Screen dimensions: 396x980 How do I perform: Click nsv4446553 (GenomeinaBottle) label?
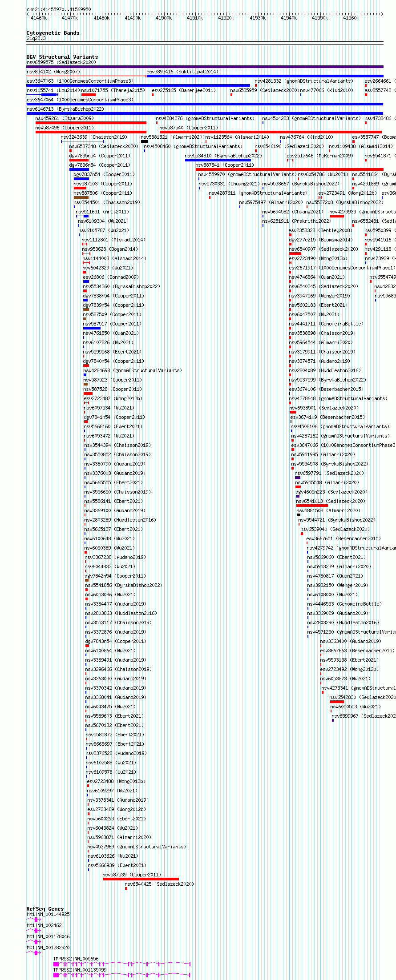pos(344,604)
